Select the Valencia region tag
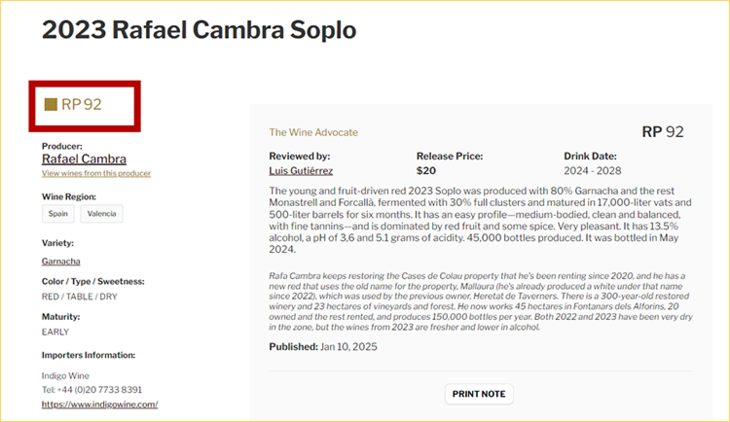Screen dimensions: 730x422 click(x=102, y=213)
